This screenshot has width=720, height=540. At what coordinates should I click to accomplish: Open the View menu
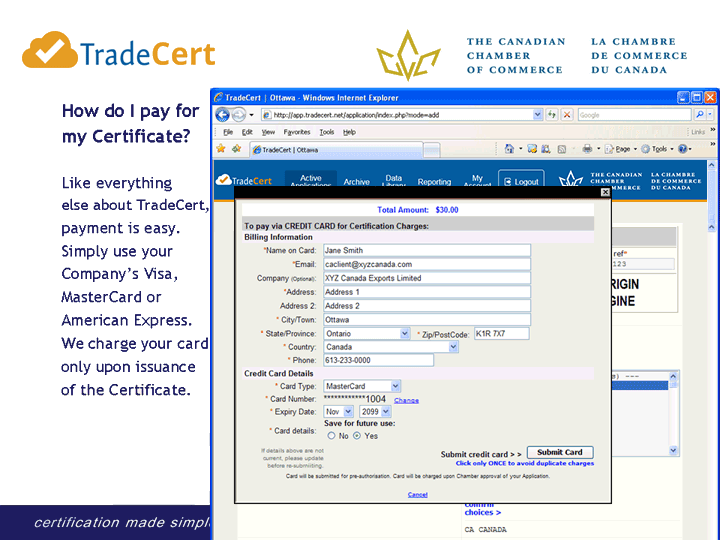pos(268,132)
